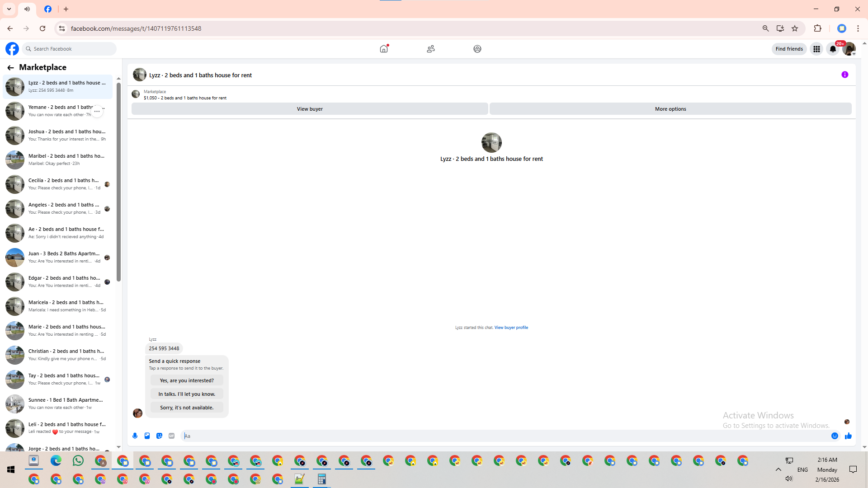868x488 pixels.
Task: Go to Facebook Home tab
Action: (384, 49)
